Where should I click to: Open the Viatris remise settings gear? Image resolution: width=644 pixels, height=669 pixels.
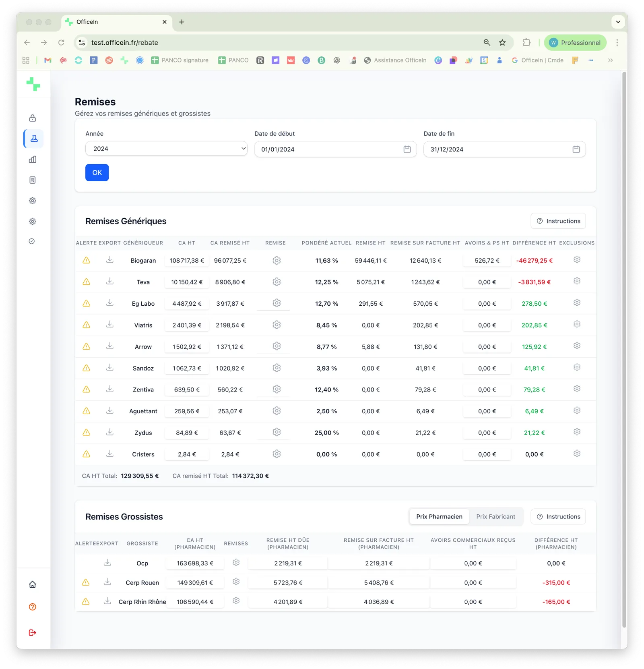277,325
